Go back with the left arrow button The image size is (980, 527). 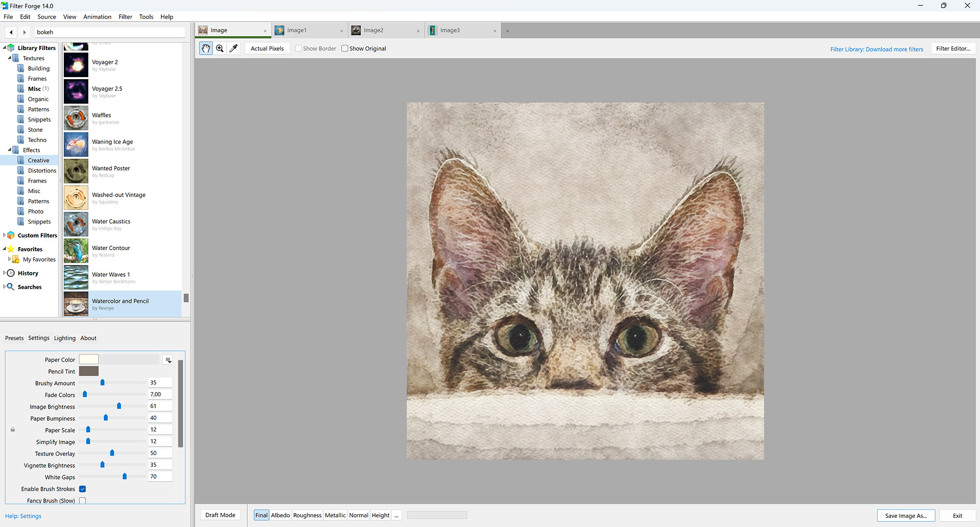coord(11,32)
